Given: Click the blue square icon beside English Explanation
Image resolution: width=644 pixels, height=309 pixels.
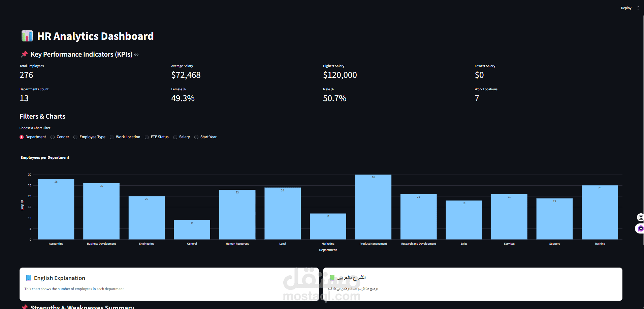Looking at the screenshot, I should coord(28,278).
